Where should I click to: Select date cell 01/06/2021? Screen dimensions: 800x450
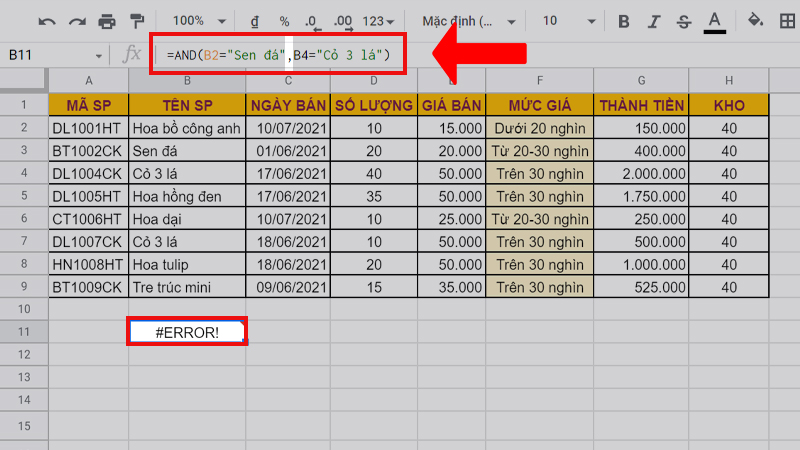pos(288,151)
